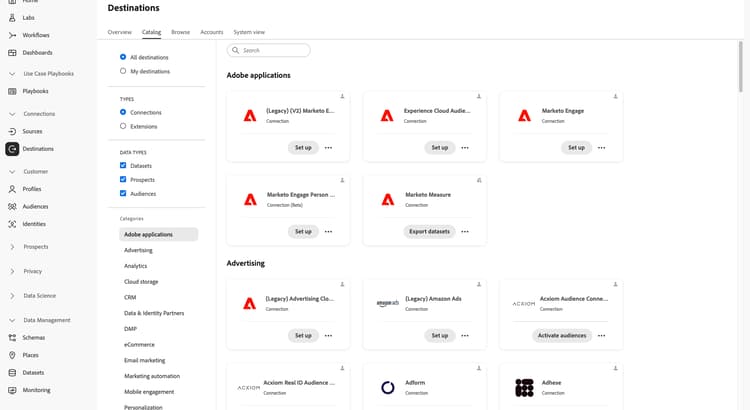Image resolution: width=750 pixels, height=410 pixels.
Task: Open Datasets from the sidebar icon
Action: [x=12, y=373]
